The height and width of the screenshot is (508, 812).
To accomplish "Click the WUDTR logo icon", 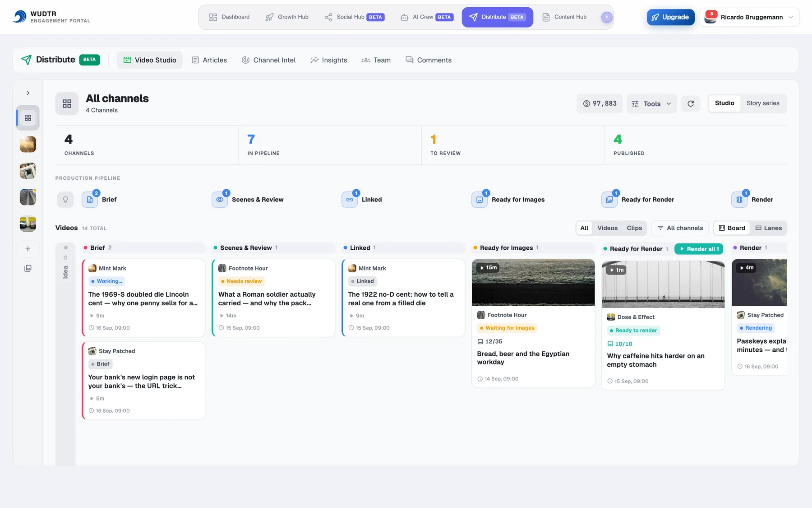I will (19, 17).
